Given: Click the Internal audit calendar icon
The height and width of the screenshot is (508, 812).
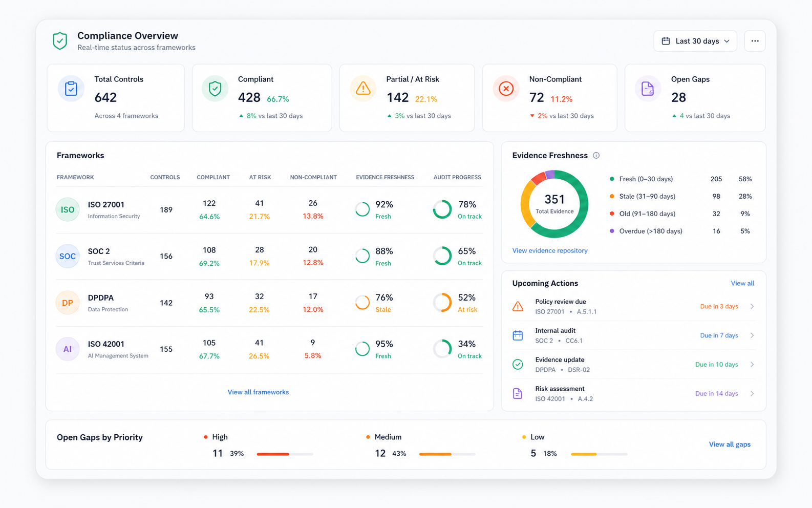Looking at the screenshot, I should tap(518, 335).
